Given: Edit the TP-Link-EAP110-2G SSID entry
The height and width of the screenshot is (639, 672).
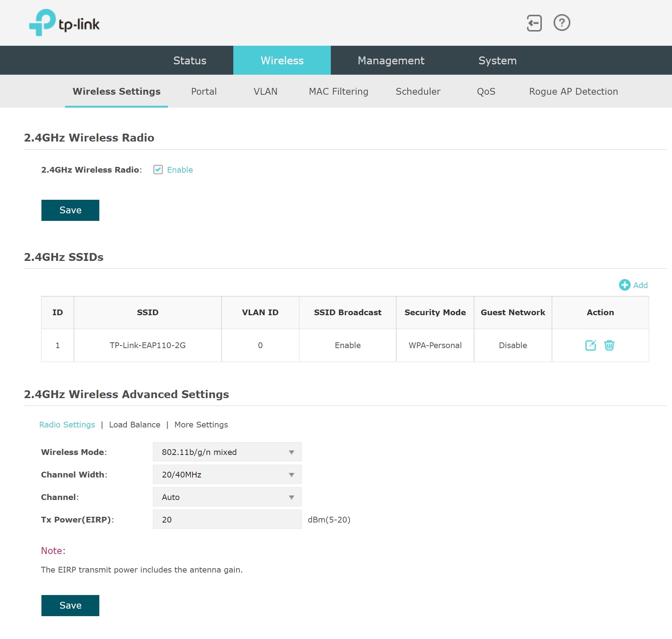Looking at the screenshot, I should pyautogui.click(x=591, y=345).
